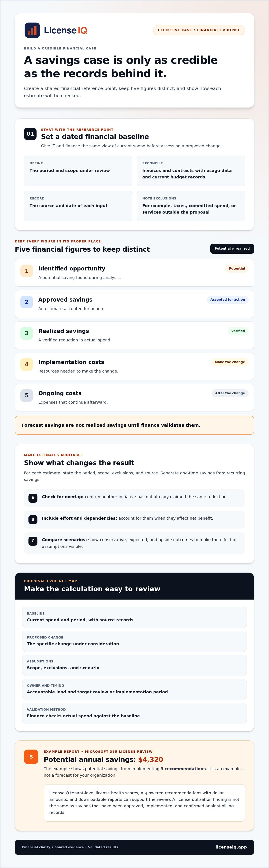Click the letter B effort and dependencies badge

point(33,519)
